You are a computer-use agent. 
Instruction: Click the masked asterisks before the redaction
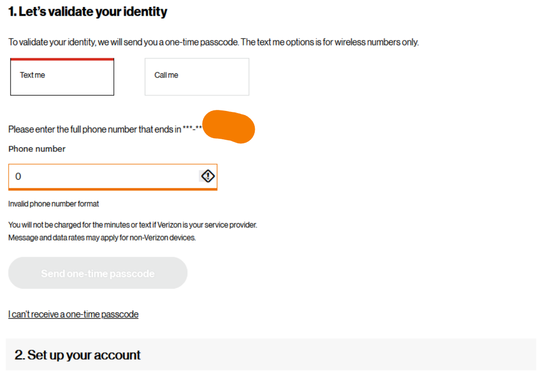click(x=192, y=129)
